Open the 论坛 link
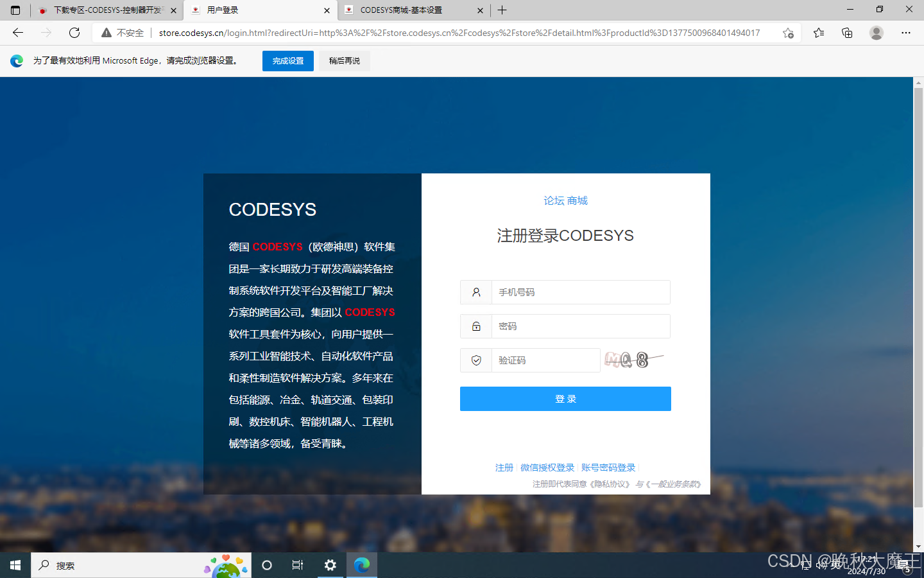The height and width of the screenshot is (578, 924). 554,201
